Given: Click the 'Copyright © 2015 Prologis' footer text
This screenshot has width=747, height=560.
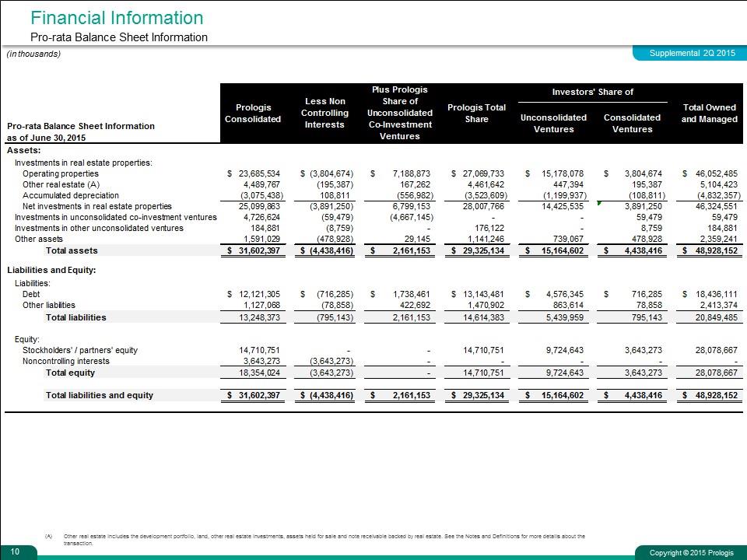Looking at the screenshot, I should (691, 553).
